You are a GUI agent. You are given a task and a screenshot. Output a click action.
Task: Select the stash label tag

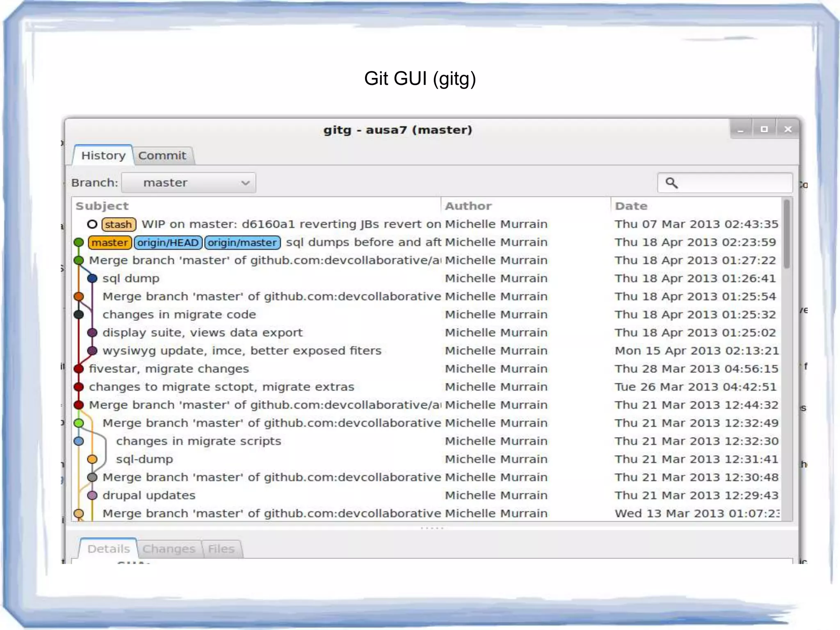tap(119, 224)
